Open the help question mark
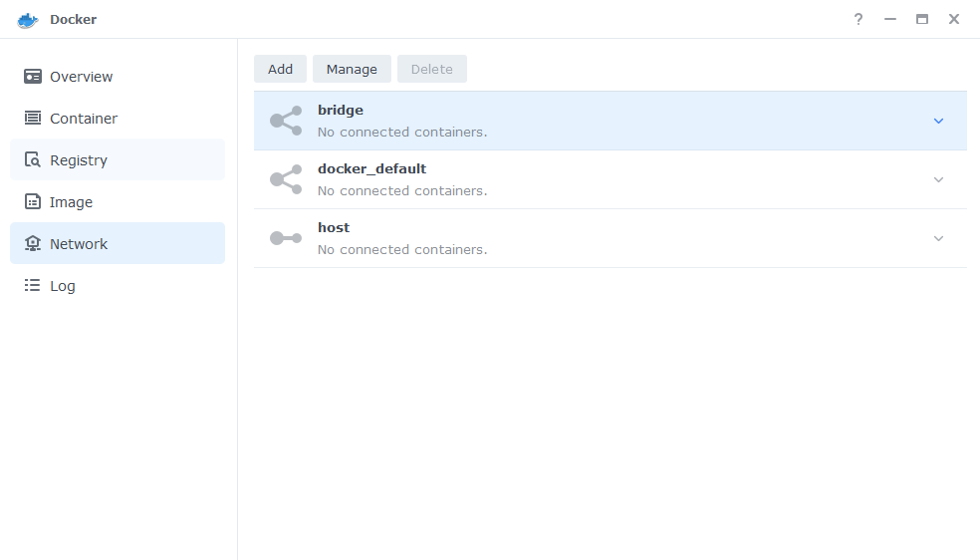Viewport: 980px width, 560px height. (858, 19)
